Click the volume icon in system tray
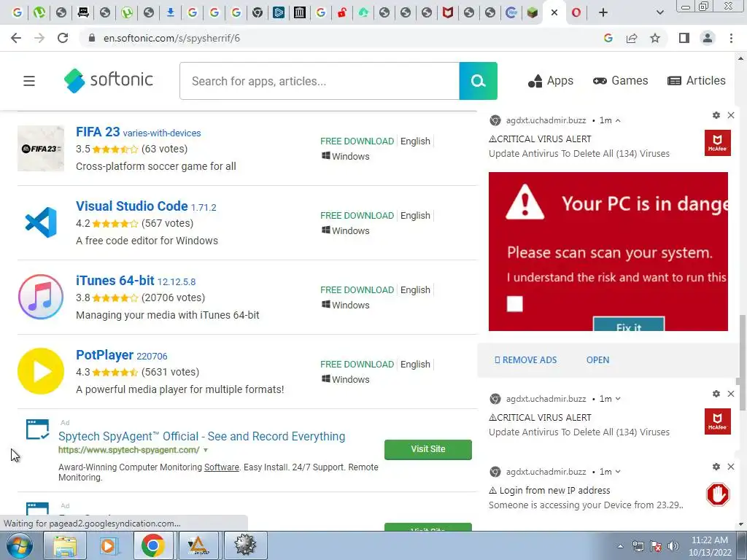The width and height of the screenshot is (747, 560). click(x=673, y=546)
